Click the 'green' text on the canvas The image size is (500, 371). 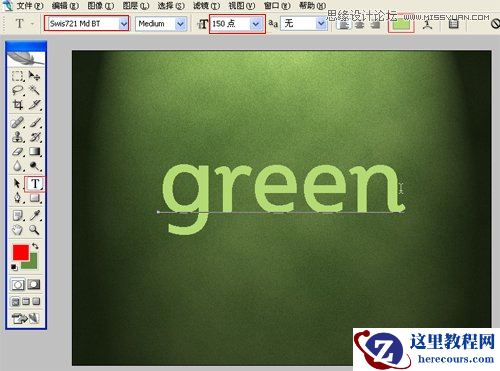(283, 199)
